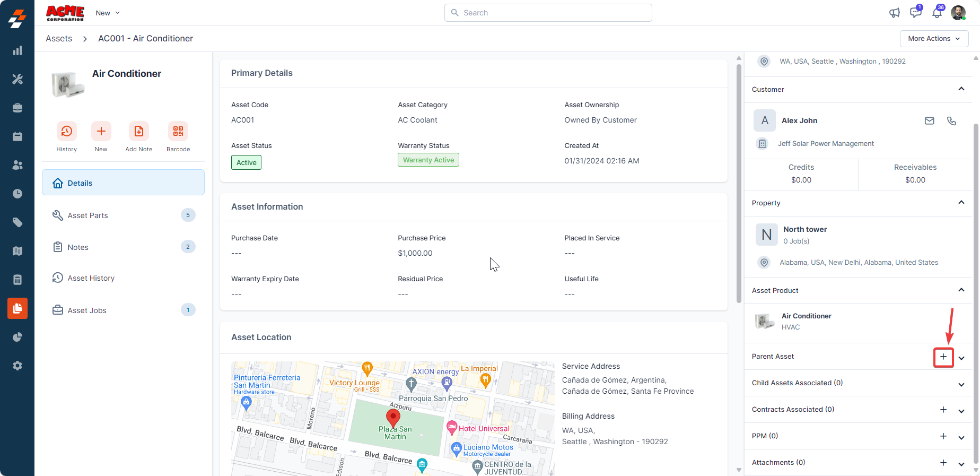Collapse the Property section

click(x=961, y=203)
